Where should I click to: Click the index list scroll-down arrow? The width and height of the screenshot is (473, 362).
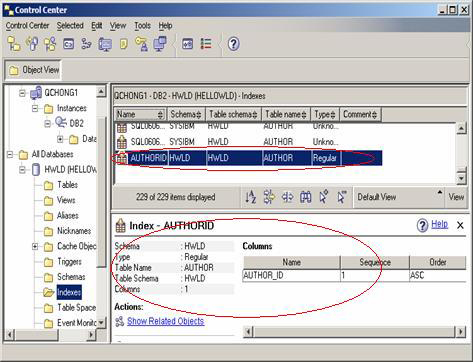point(461,178)
